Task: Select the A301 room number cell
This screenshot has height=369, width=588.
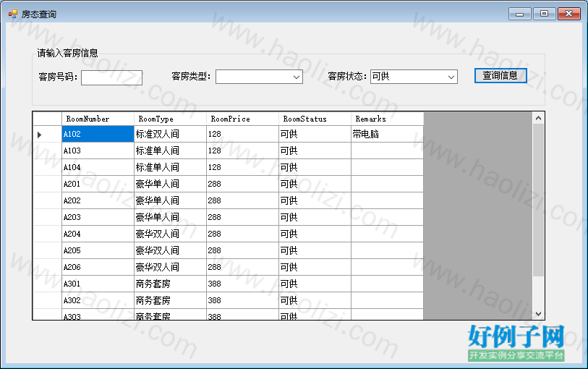Action: [x=98, y=284]
